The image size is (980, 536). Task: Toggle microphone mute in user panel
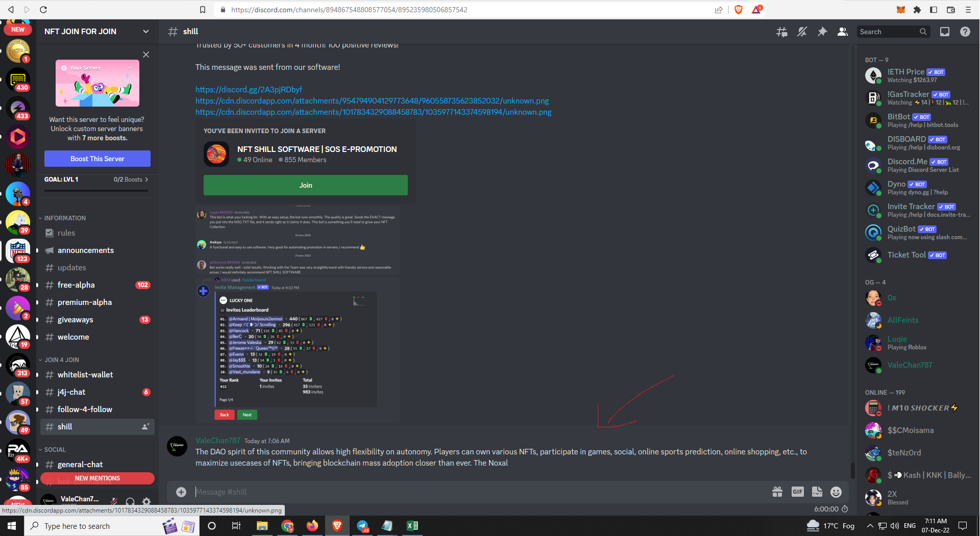[x=114, y=502]
